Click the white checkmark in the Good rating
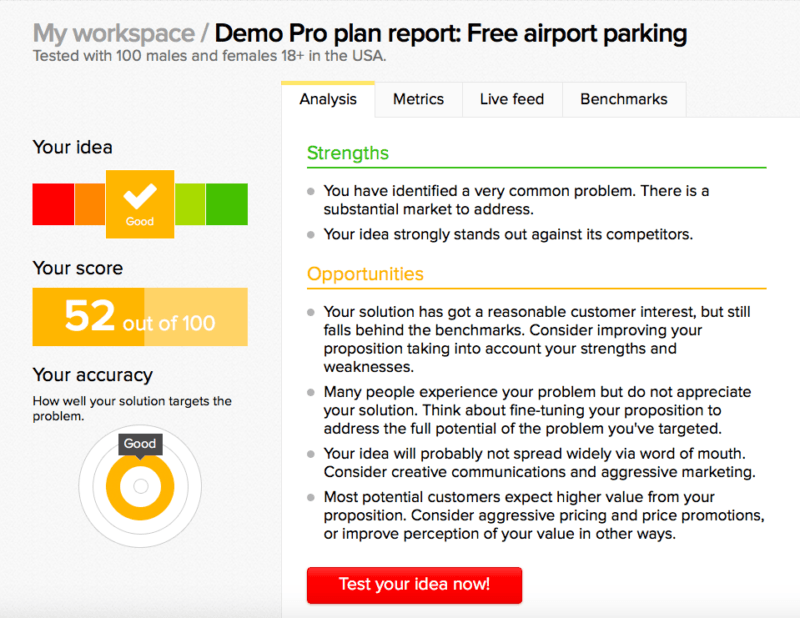 [x=140, y=194]
